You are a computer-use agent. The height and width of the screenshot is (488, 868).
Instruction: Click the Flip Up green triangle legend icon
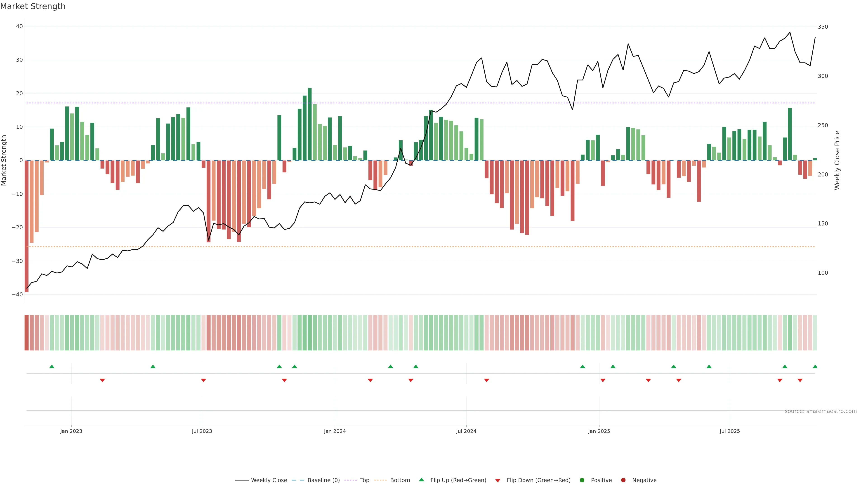point(421,480)
